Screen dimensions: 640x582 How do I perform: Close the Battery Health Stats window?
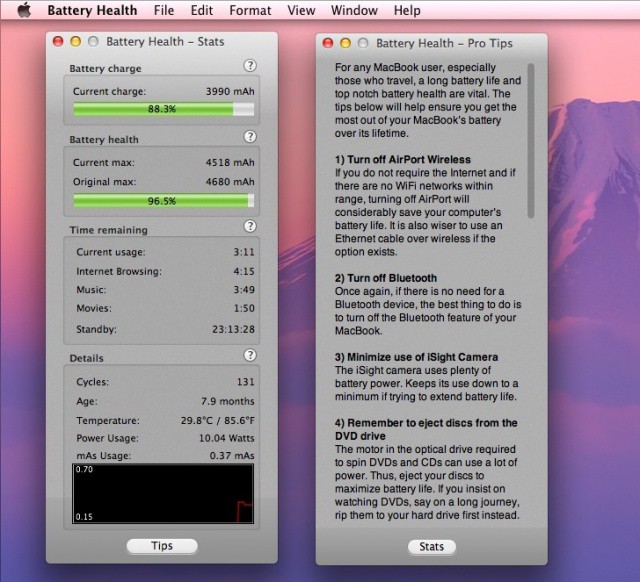(58, 41)
